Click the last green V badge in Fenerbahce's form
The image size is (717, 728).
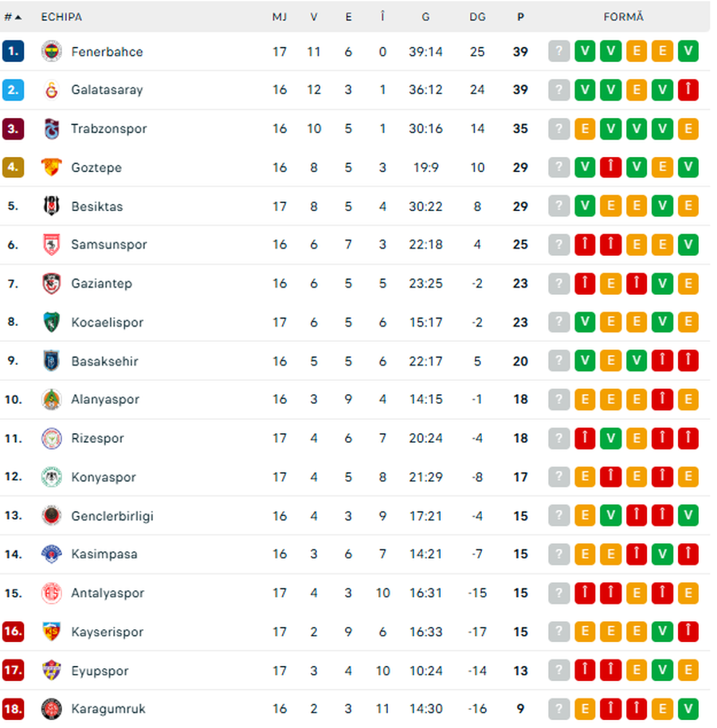point(688,52)
